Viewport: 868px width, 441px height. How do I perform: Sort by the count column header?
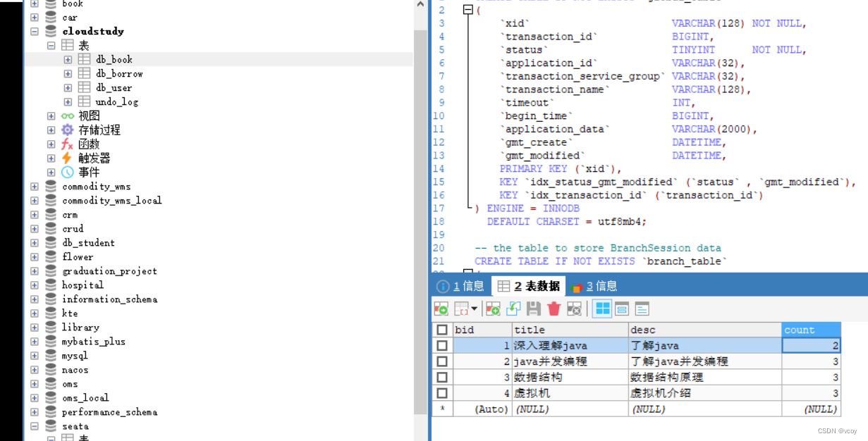(811, 330)
